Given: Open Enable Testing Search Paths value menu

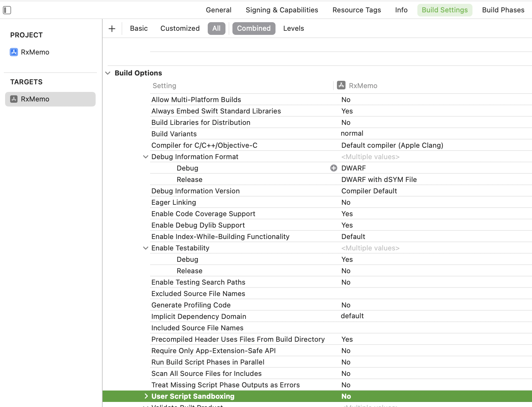Looking at the screenshot, I should pos(346,282).
